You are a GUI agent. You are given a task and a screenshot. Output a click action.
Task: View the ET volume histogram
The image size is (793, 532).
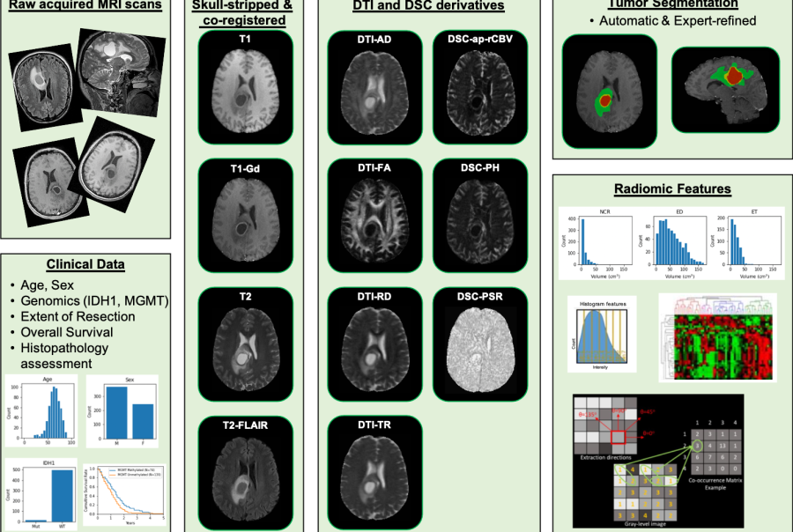[x=747, y=243]
